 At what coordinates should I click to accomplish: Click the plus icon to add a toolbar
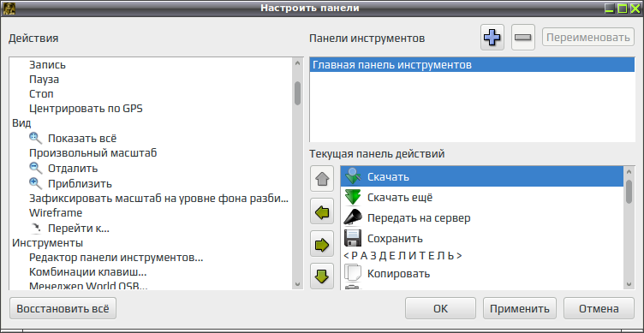492,38
